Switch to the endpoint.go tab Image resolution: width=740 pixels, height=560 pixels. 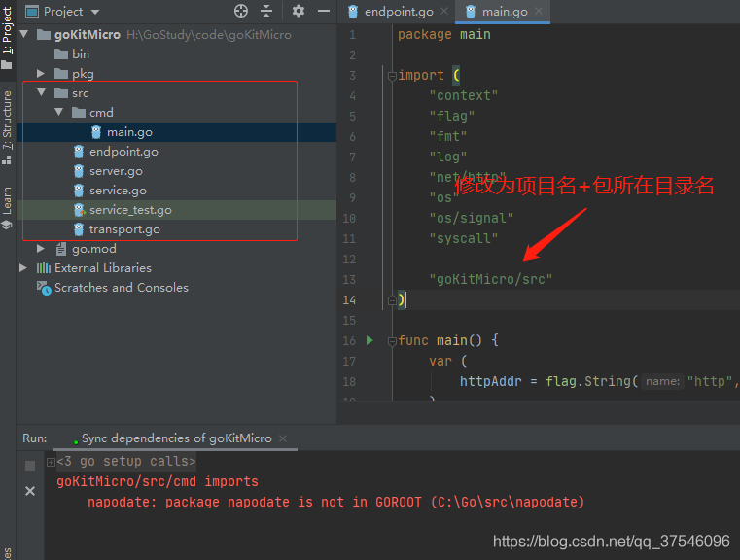398,12
